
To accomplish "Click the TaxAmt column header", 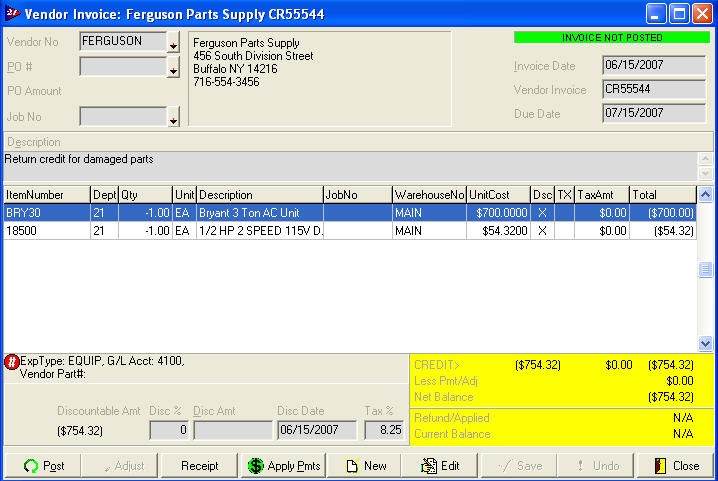I will tap(602, 195).
